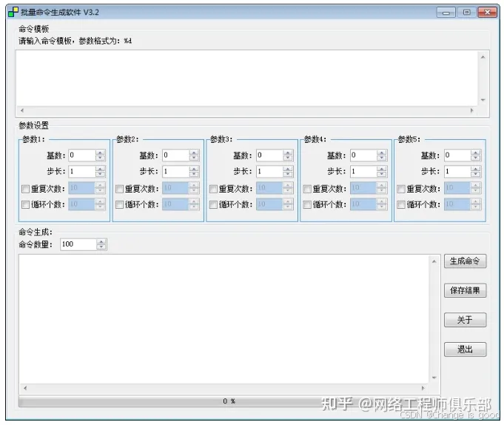Minimize the 批量命令生成软件 window
Image resolution: width=504 pixels, height=425 pixels.
[x=446, y=13]
